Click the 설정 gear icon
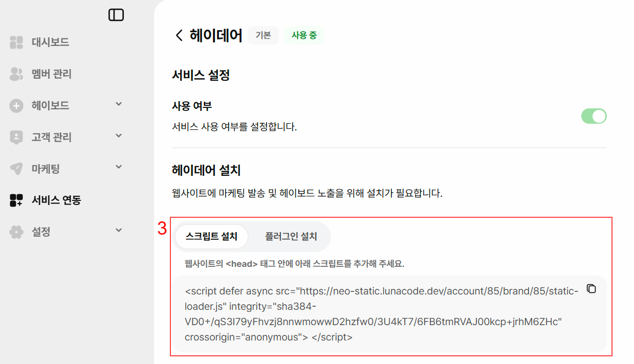 coord(16,232)
